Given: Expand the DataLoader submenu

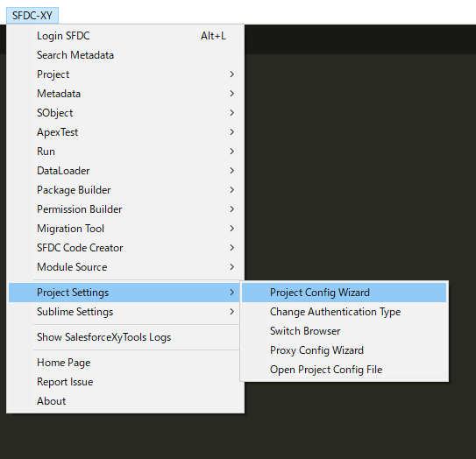Looking at the screenshot, I should tap(125, 171).
